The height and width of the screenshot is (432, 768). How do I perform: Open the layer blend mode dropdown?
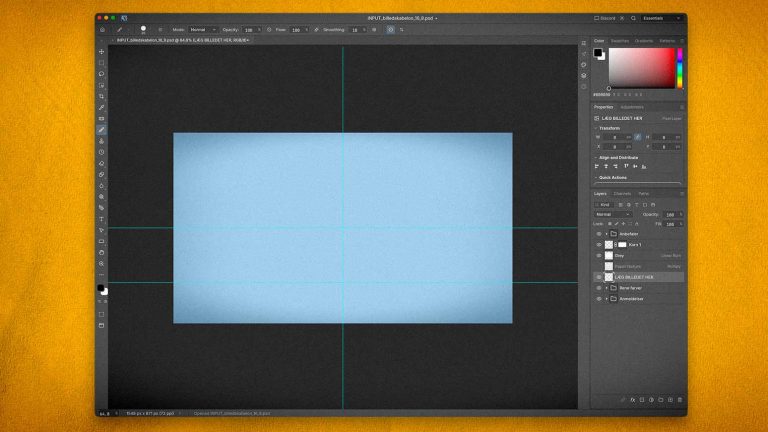point(613,214)
